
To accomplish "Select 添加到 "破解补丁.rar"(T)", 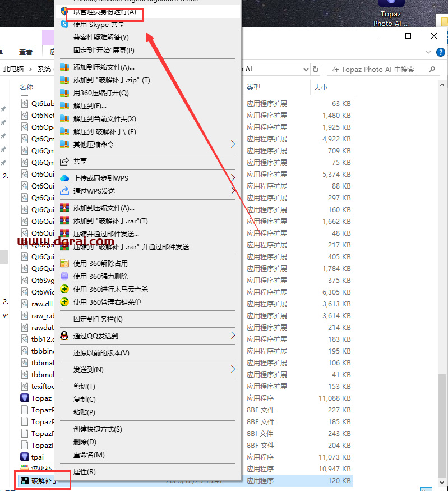I will click(x=110, y=221).
